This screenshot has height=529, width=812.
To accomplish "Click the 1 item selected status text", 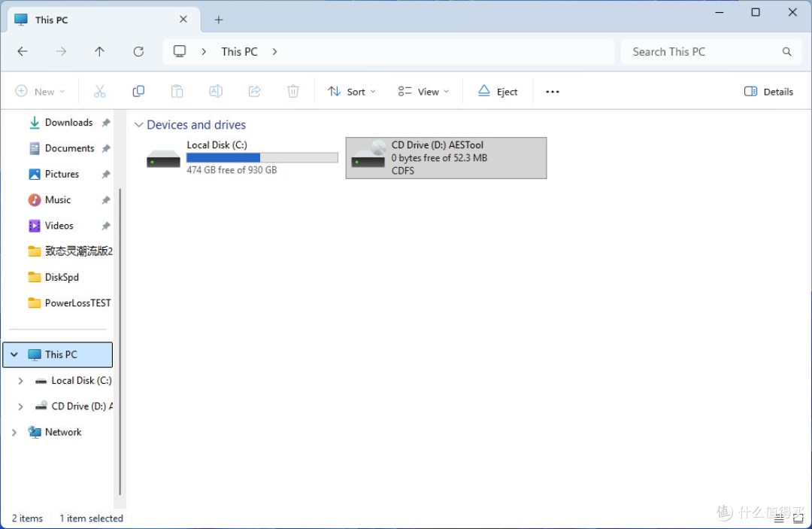I will tap(91, 518).
